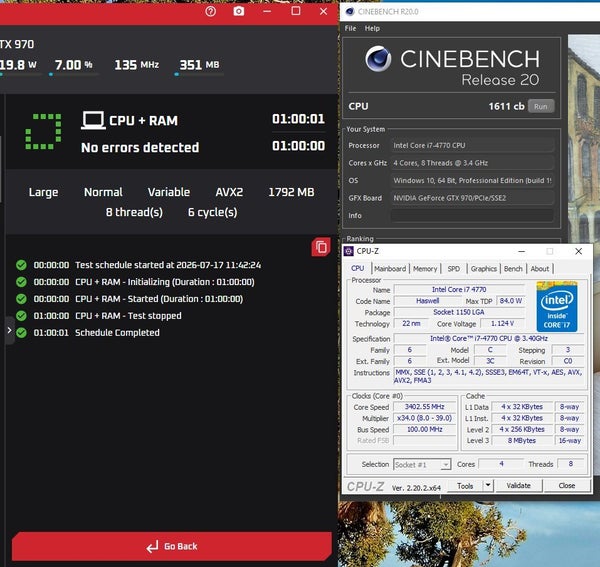Open the Bench tab in CPU-Z
Image resolution: width=600 pixels, height=567 pixels.
[513, 269]
